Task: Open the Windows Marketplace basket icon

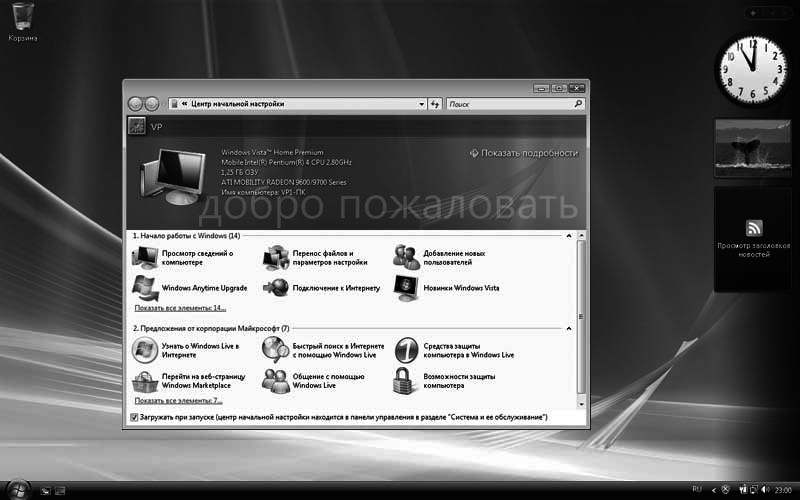Action: 145,381
